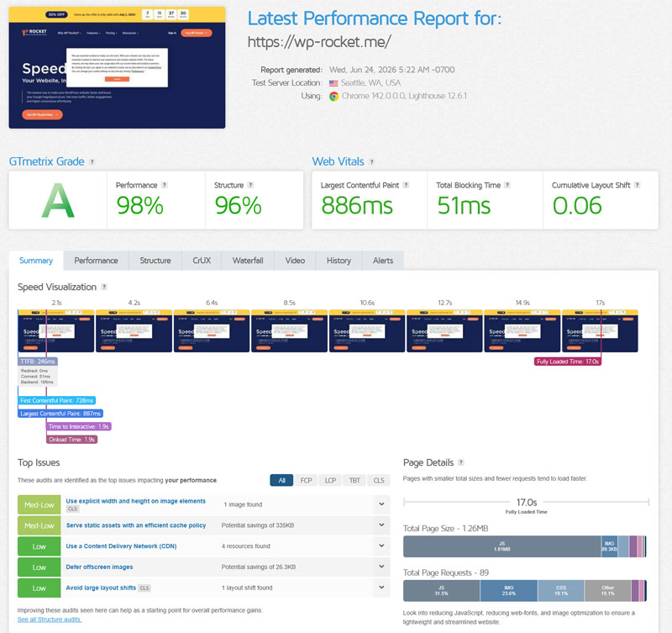
Task: Filter top issues by CLS
Action: point(379,480)
